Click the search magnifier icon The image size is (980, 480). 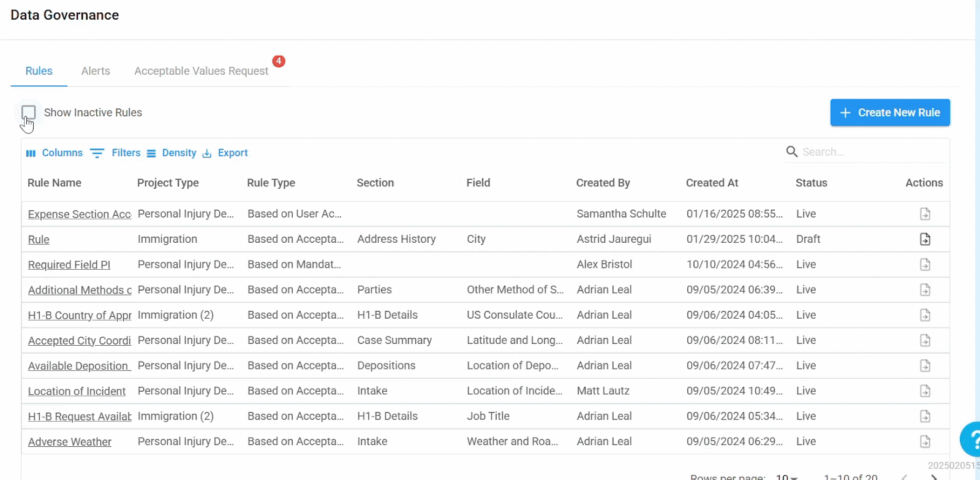[792, 151]
